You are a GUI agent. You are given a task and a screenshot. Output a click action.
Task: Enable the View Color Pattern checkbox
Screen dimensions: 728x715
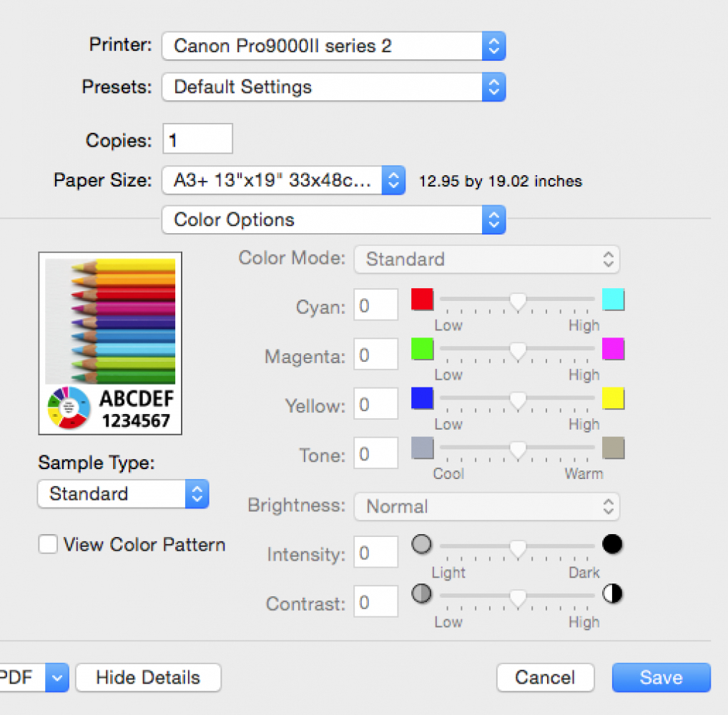(x=49, y=545)
